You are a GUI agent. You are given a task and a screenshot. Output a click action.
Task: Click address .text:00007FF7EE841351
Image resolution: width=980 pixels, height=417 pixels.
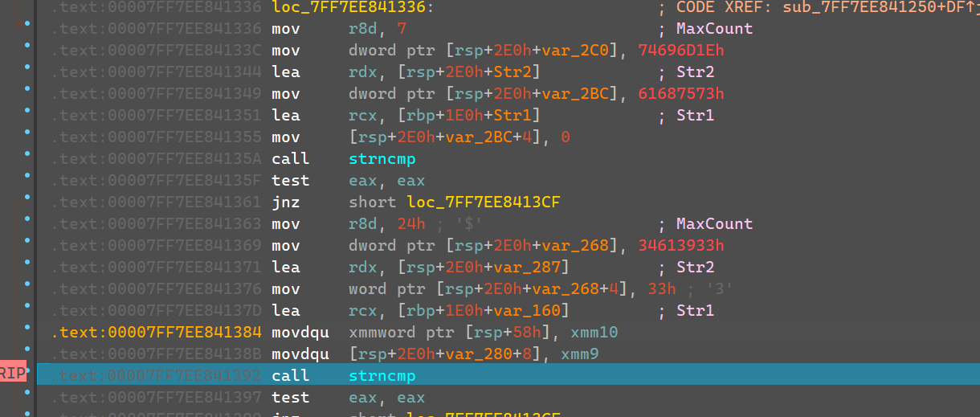(156, 116)
